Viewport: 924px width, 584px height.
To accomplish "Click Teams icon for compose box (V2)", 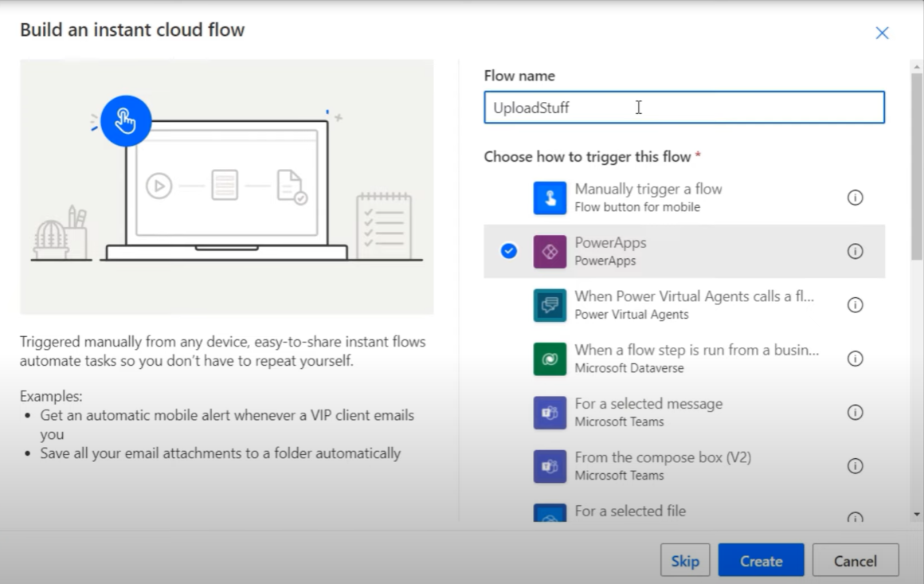I will pyautogui.click(x=550, y=466).
